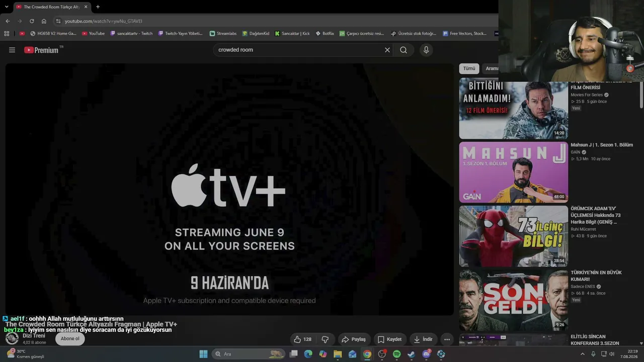The width and height of the screenshot is (644, 362).
Task: Run search with the magnifier button
Action: click(404, 50)
